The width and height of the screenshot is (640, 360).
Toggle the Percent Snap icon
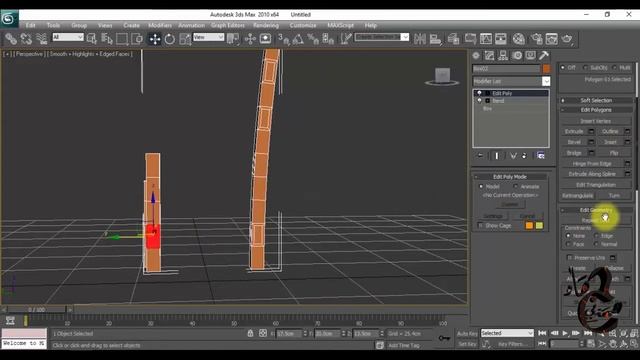[x=313, y=39]
